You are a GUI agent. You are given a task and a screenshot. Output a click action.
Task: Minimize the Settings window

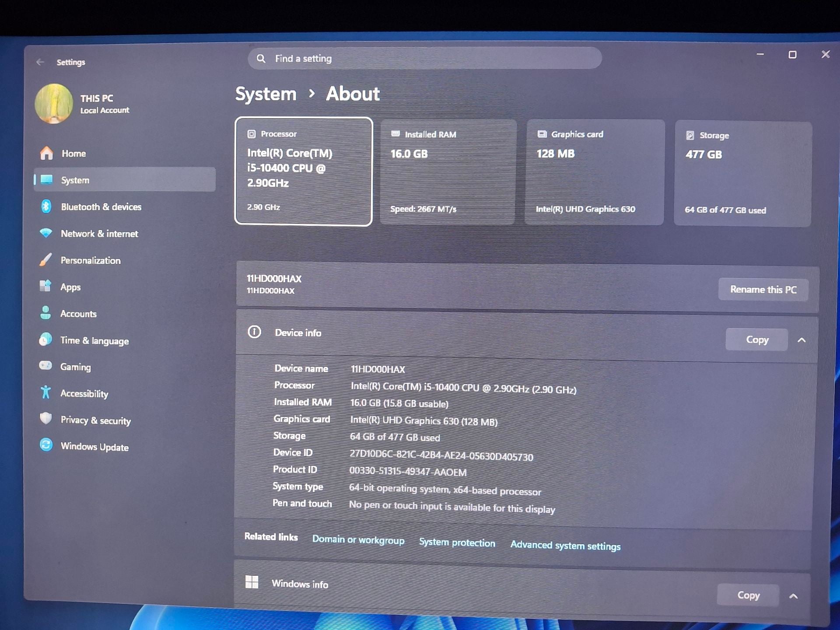pos(760,54)
